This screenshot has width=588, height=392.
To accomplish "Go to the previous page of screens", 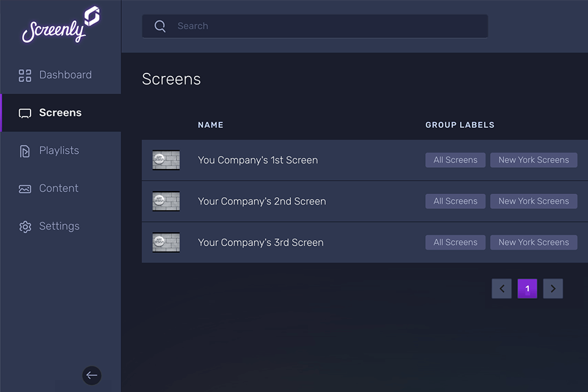I will pyautogui.click(x=502, y=288).
